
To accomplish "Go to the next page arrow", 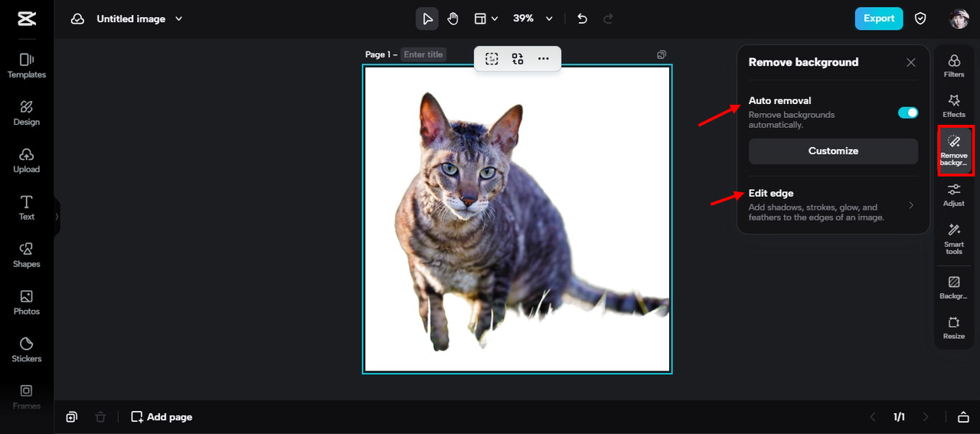I will [926, 417].
